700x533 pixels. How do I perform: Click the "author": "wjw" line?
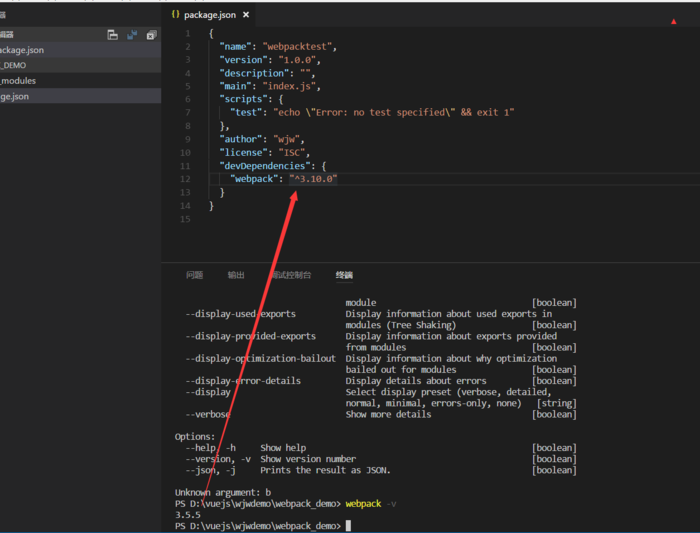click(262, 139)
